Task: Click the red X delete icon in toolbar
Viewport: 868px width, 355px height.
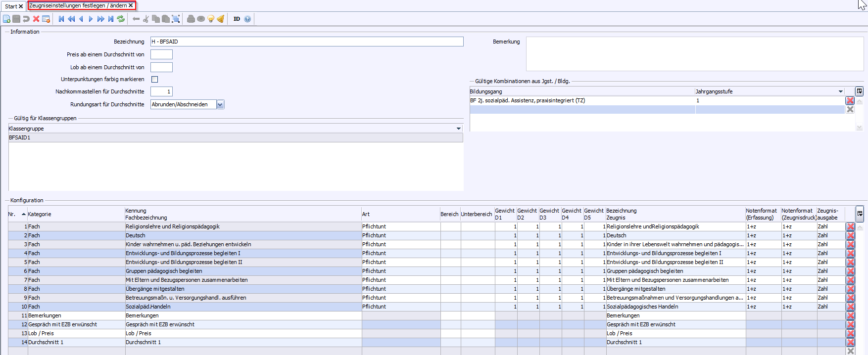Action: coord(36,19)
